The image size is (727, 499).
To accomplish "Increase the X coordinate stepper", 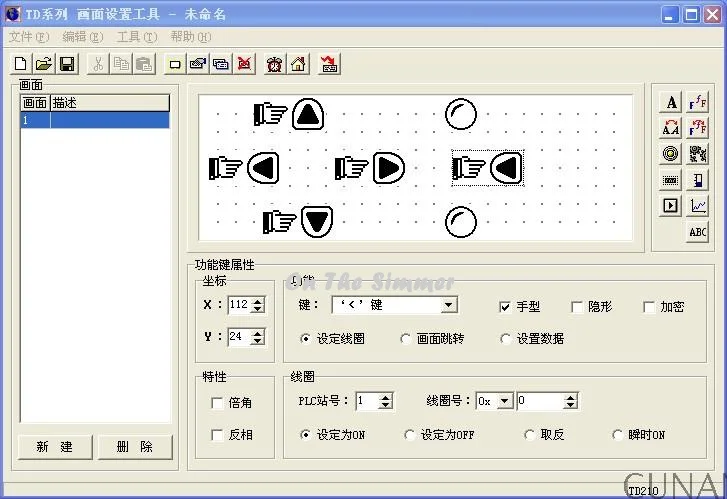I will coord(258,301).
